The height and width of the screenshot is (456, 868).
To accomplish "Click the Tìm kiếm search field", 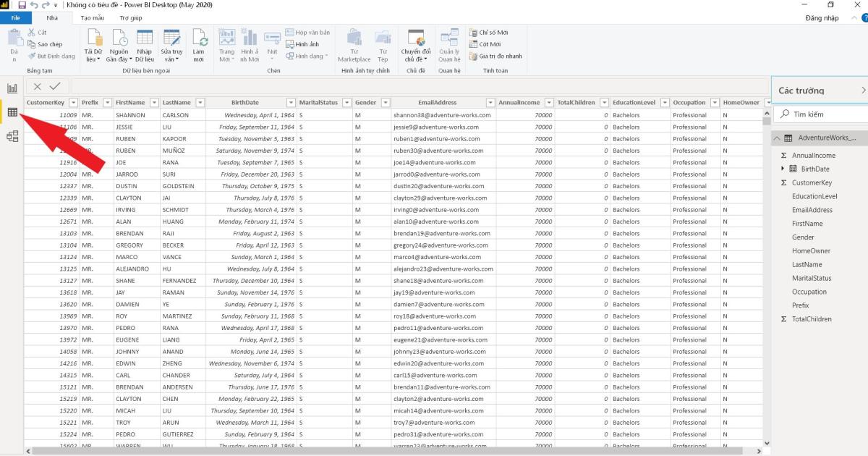I will coord(825,114).
